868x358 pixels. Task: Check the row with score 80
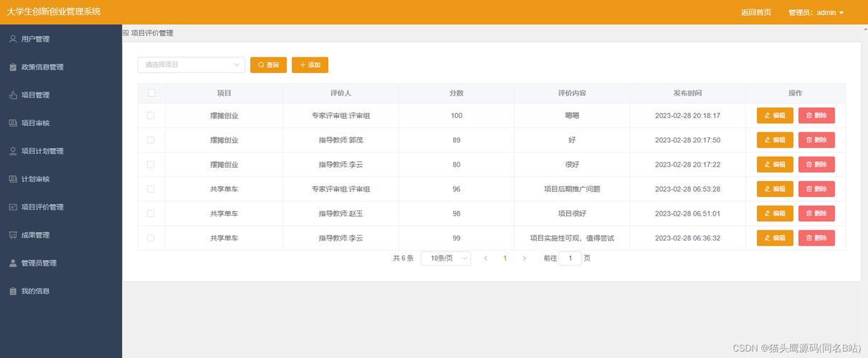(151, 165)
